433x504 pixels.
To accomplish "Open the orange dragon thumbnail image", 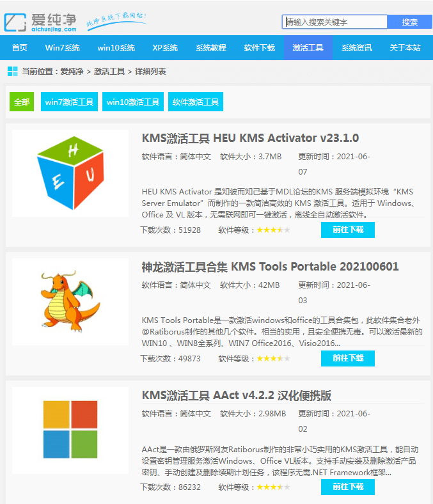I will (70, 302).
